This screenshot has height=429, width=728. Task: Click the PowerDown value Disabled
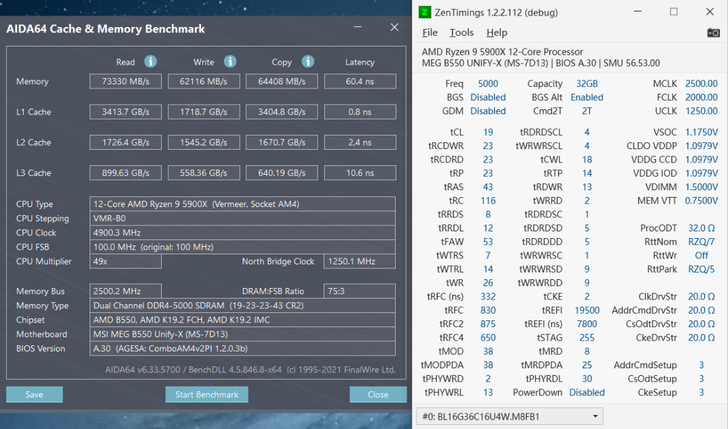coord(587,392)
